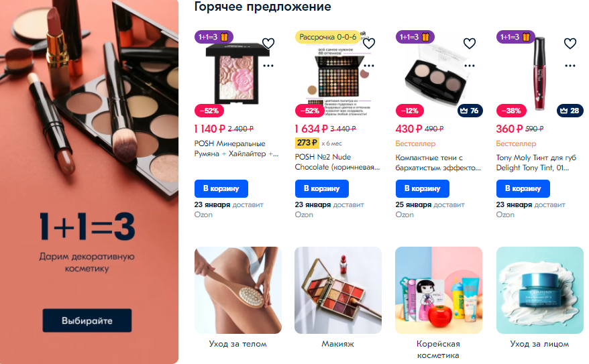Image resolution: width=589 pixels, height=364 pixels.
Task: Open the Уход за телом category
Action: point(237,296)
